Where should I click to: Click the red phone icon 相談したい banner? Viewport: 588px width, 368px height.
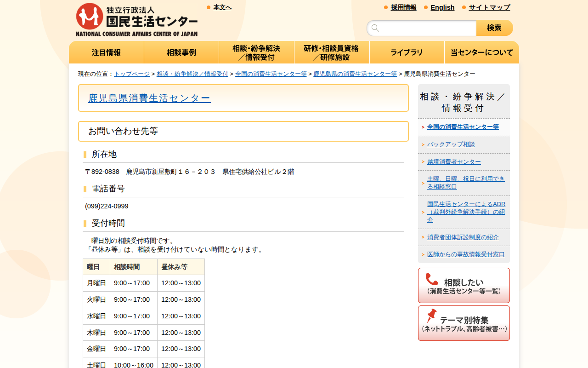[464, 285]
